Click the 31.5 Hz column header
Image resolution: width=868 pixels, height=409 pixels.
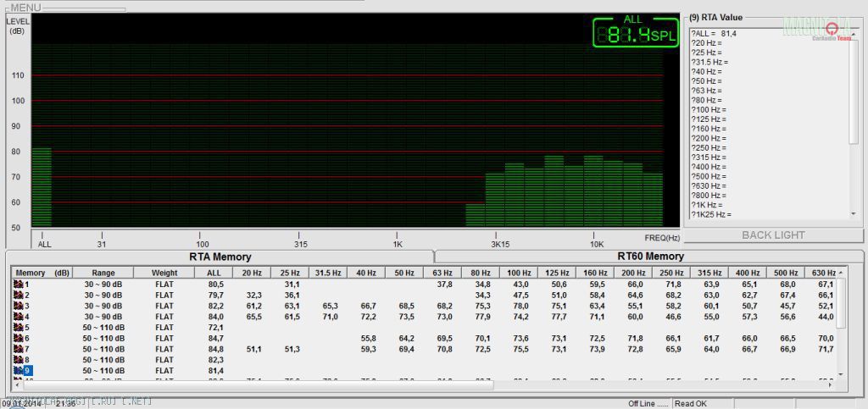[328, 273]
